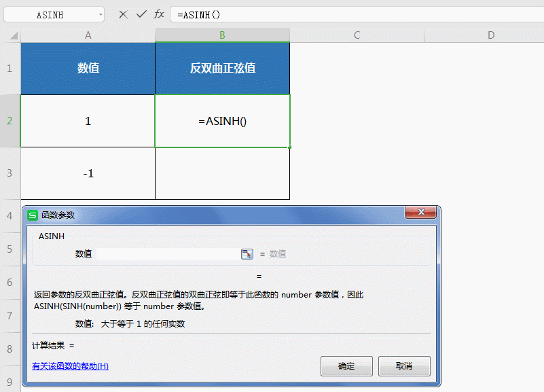Click the 反双曲正弦值 header cell
544x392 pixels.
tap(222, 68)
